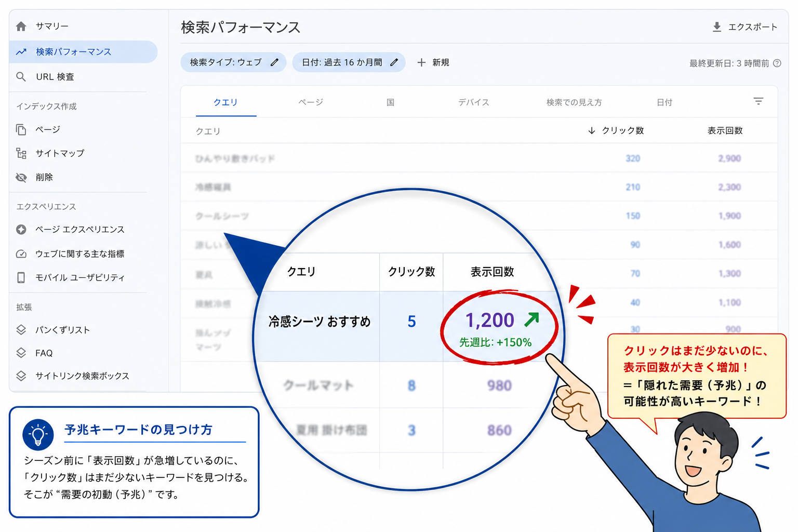Add a 新規 filter
This screenshot has height=532, width=798.
tap(433, 62)
